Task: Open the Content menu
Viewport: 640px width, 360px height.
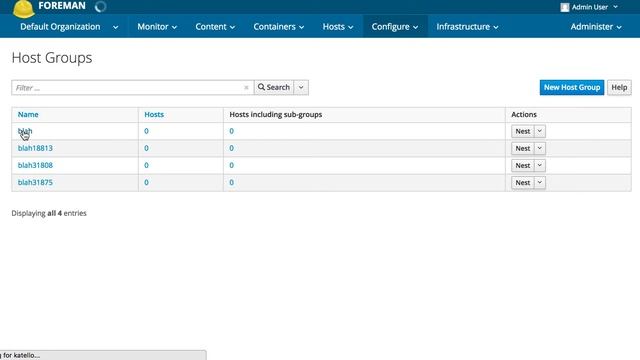Action: coord(215,27)
